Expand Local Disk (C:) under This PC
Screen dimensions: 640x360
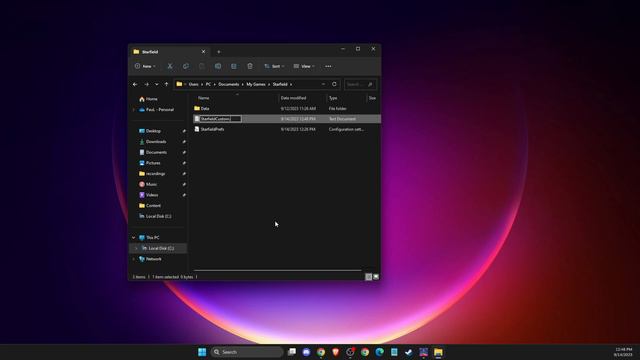tap(136, 248)
